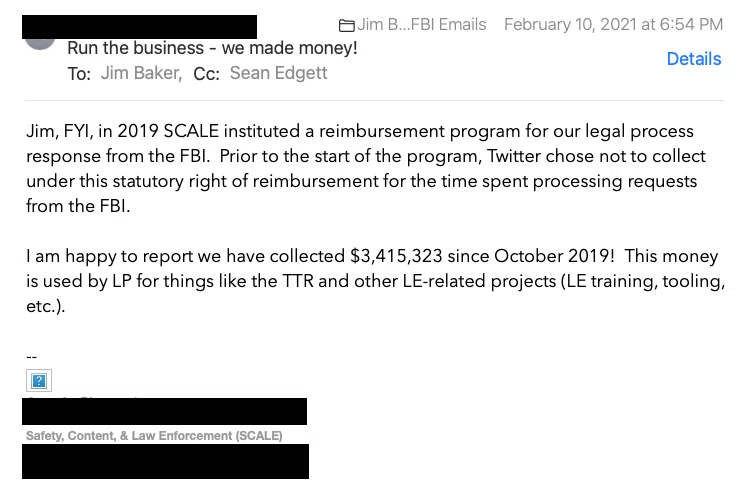Screen dimensions: 736x502
Task: Select the Sean Edgett Cc recipient
Action: point(278,73)
